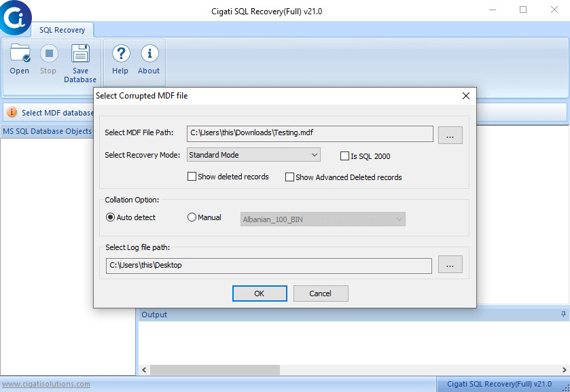Click the Cancel button in the dialog

320,293
